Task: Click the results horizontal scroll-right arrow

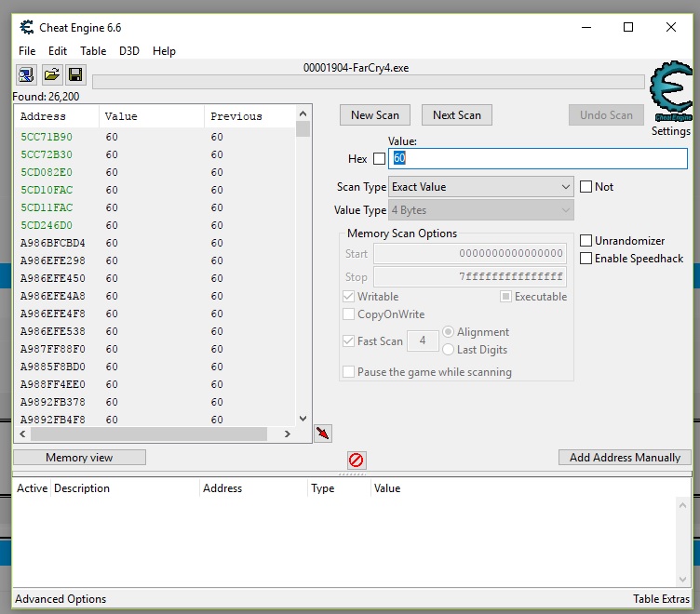Action: point(288,434)
